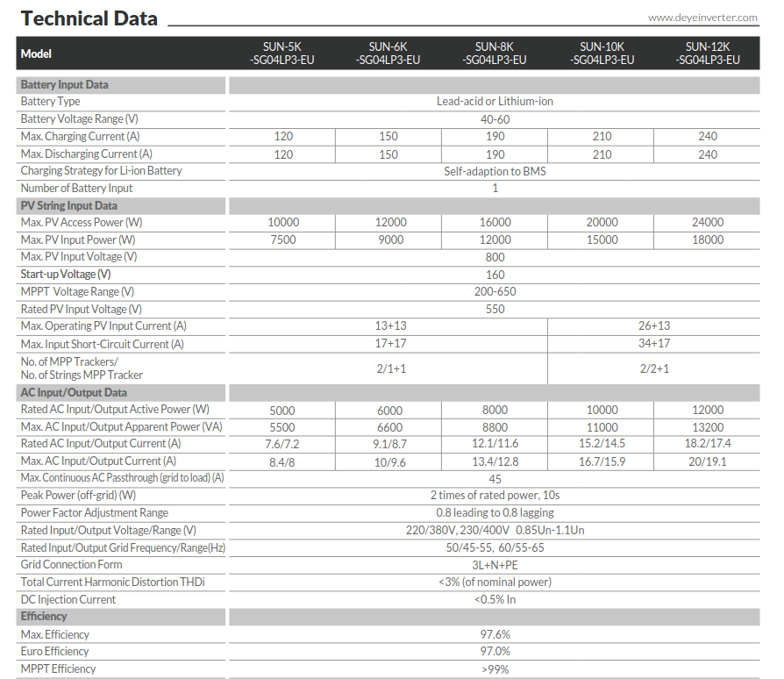This screenshot has height=679, width=784.
Task: Select the 26+13 operating PV input current value
Action: coord(654,326)
